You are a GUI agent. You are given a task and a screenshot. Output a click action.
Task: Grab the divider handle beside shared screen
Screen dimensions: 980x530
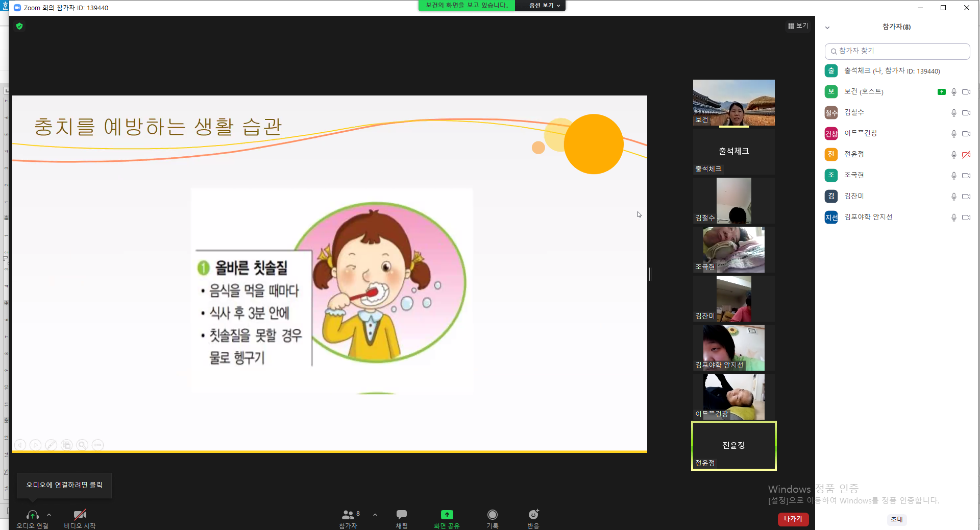[x=650, y=274]
